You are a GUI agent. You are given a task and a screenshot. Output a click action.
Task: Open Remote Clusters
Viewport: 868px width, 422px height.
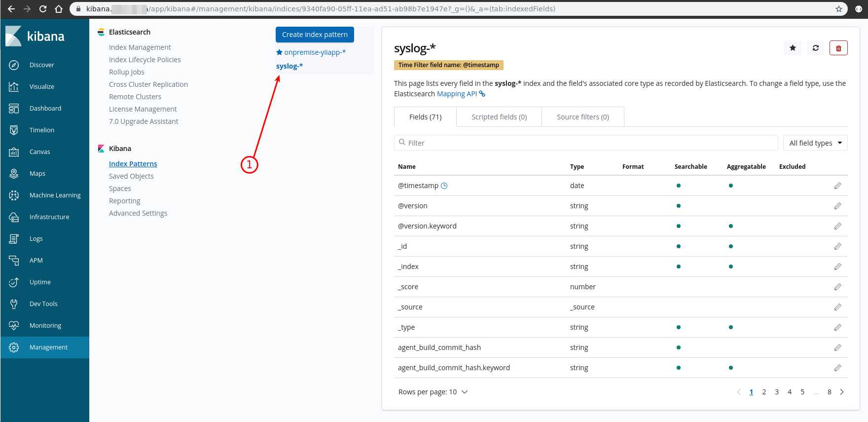pyautogui.click(x=135, y=97)
